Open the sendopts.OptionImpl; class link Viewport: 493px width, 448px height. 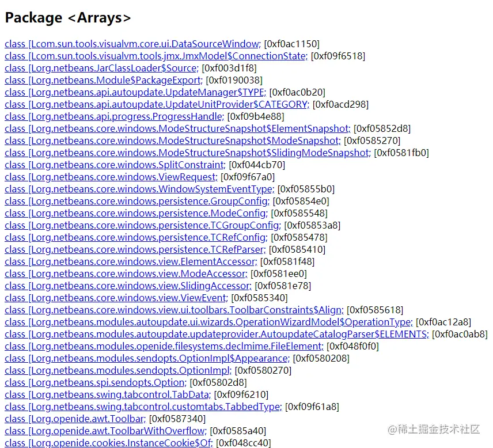118,371
